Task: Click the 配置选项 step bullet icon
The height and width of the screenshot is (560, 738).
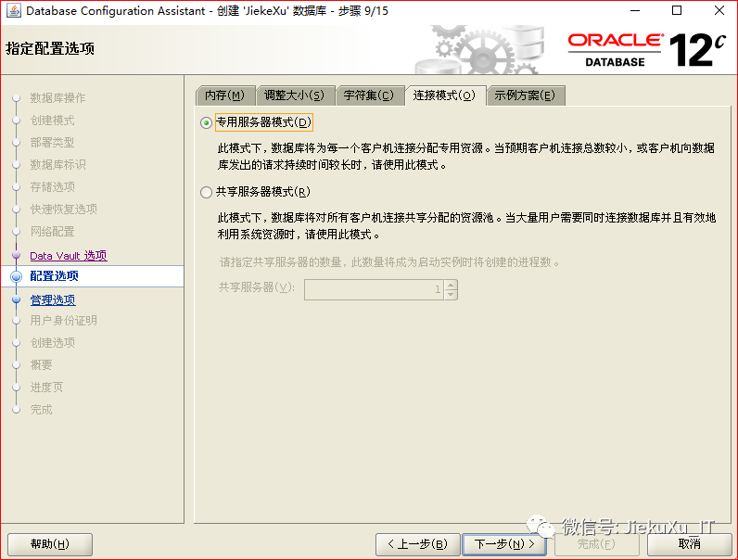Action: pyautogui.click(x=17, y=276)
